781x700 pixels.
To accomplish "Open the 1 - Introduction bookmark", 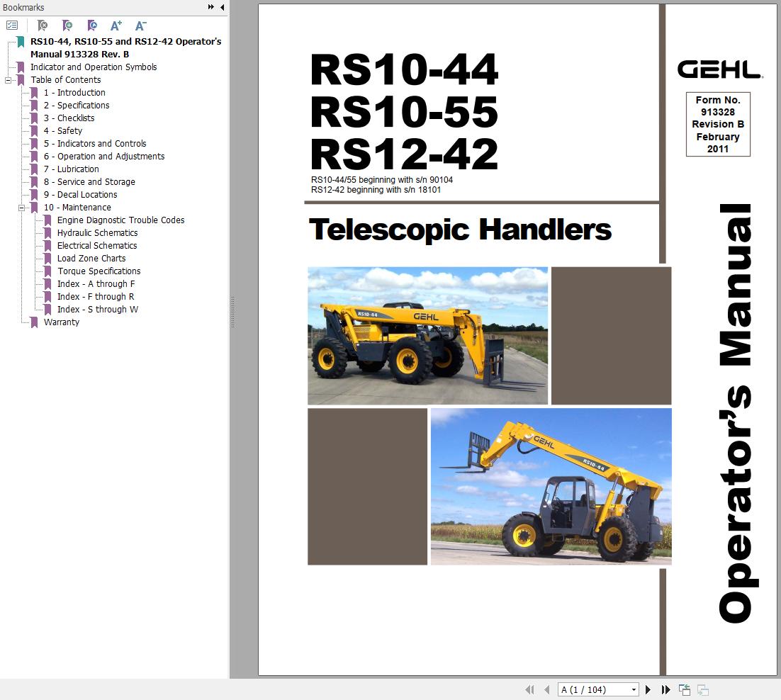I will tap(74, 93).
